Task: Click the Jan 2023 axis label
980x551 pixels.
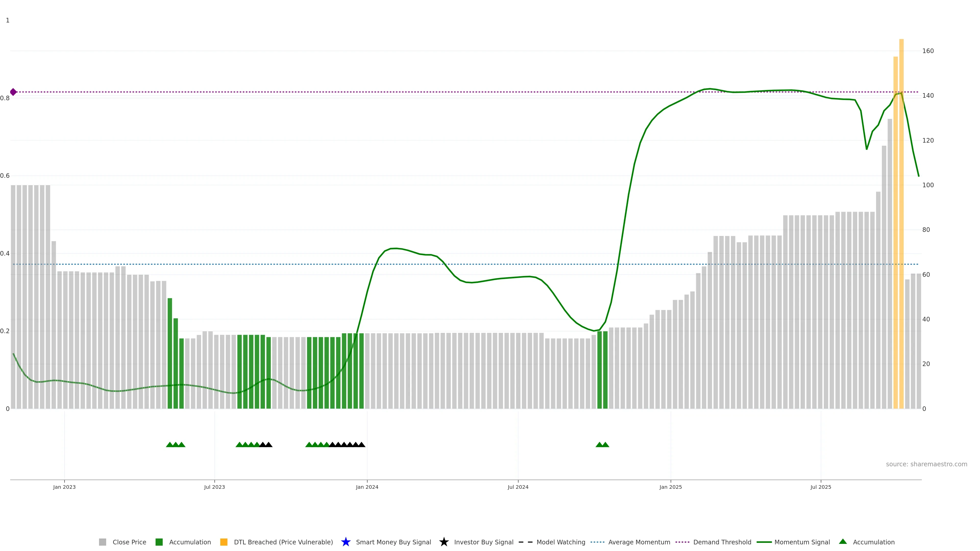Action: click(64, 487)
